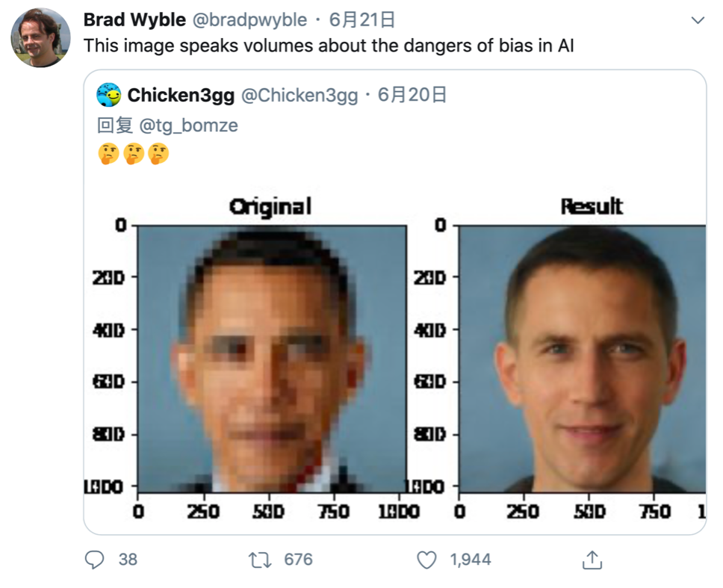View the Result generated image panel
Viewport: 723px width, 588px height.
click(582, 359)
